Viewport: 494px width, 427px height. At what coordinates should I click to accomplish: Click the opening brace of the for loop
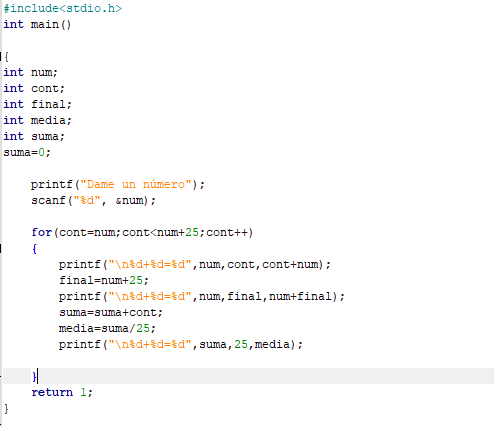click(34, 248)
